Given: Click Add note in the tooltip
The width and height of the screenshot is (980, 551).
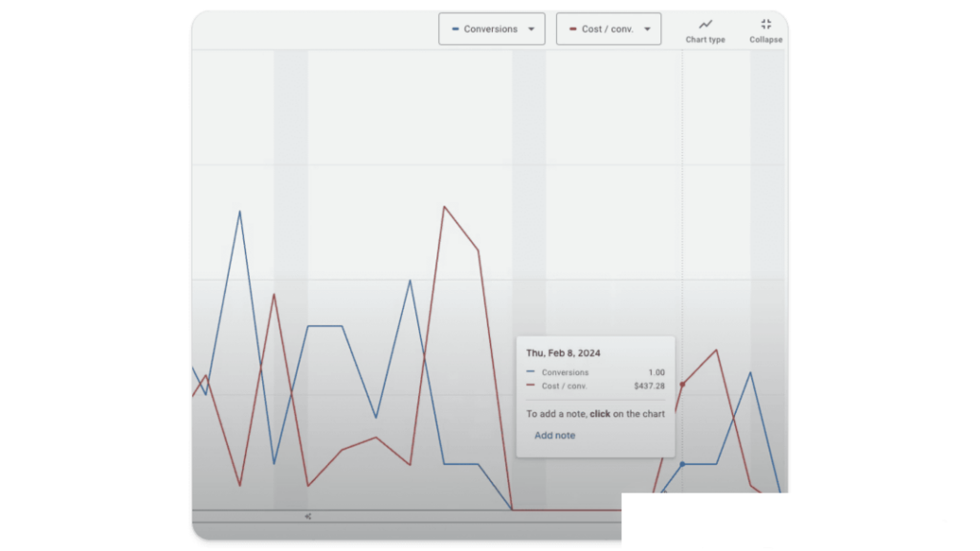Looking at the screenshot, I should pos(554,435).
